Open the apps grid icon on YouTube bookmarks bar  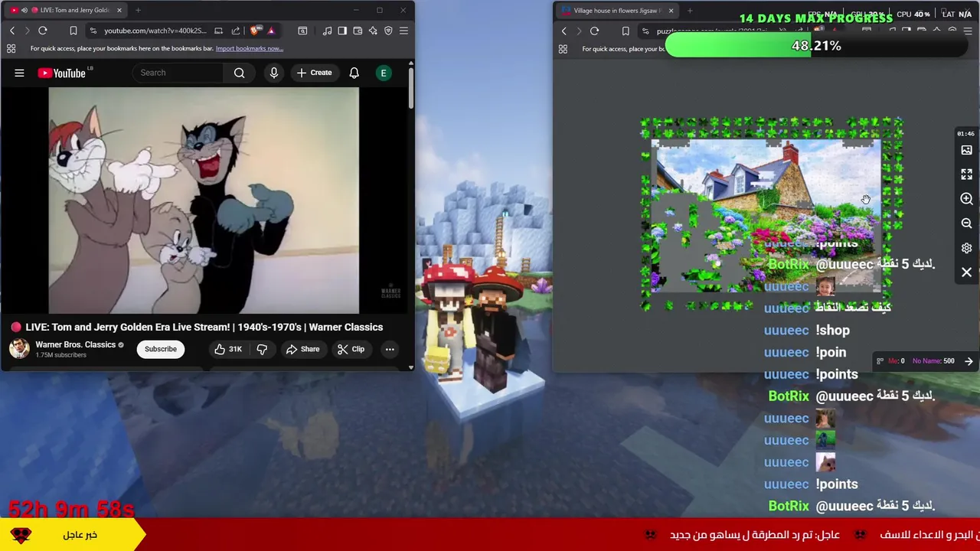pos(11,48)
